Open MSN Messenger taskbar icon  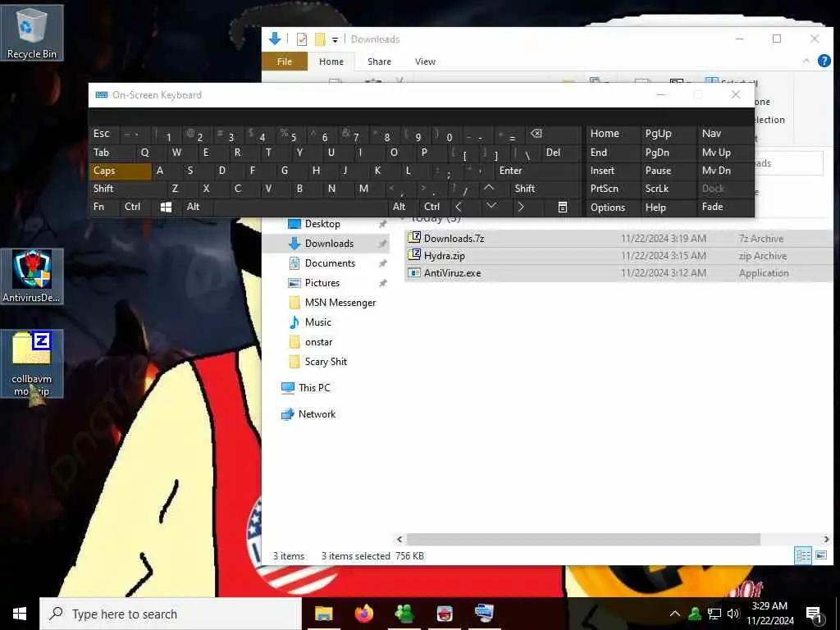(404, 614)
